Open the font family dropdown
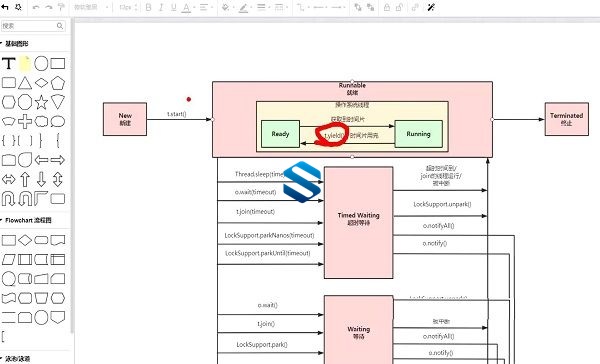This screenshot has width=600, height=364. pyautogui.click(x=91, y=7)
